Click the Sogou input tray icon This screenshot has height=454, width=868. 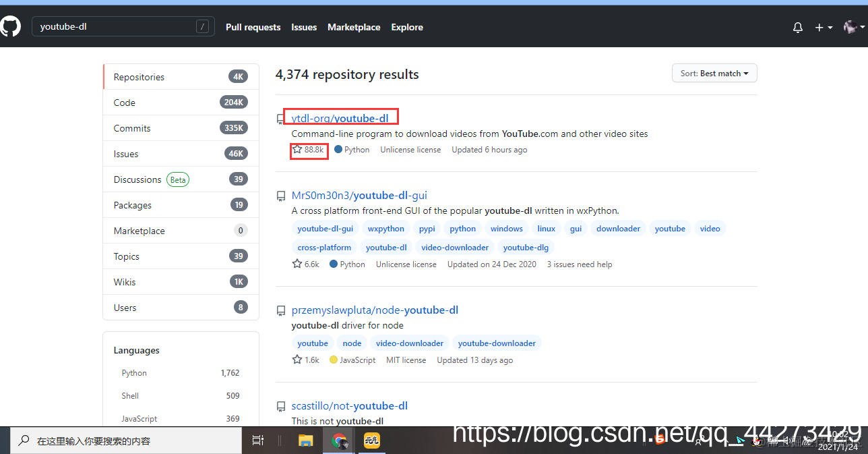[660, 440]
